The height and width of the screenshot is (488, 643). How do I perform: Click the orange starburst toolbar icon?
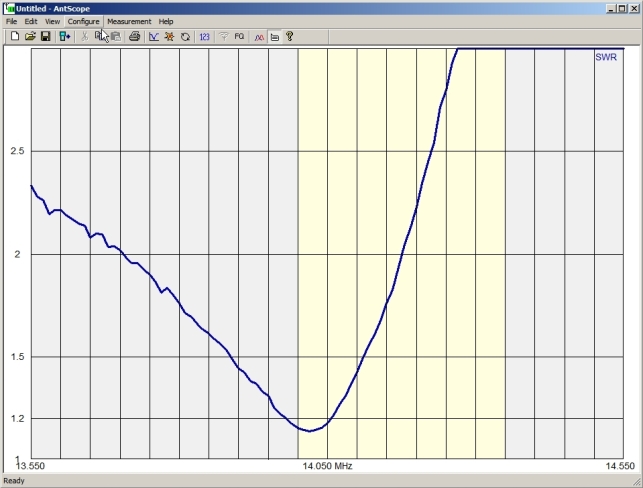click(169, 36)
